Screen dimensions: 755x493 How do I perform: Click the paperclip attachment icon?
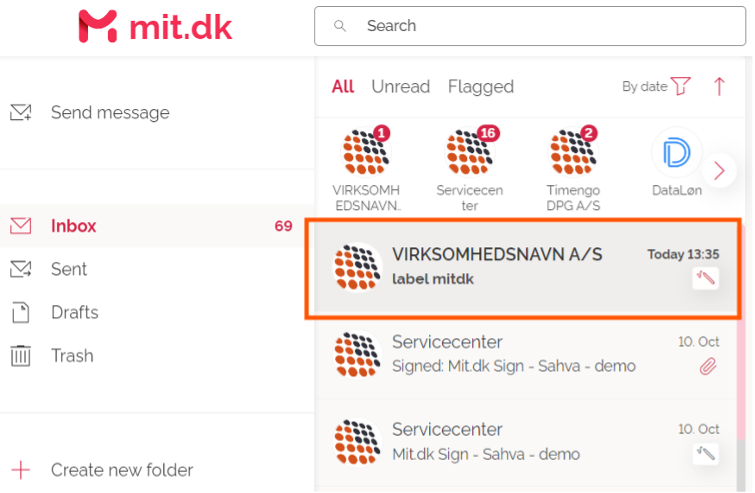[x=707, y=367]
